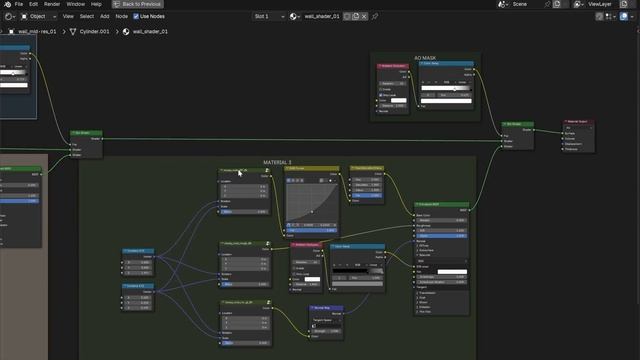Click the pin scene icon in top bar

pyautogui.click(x=547, y=4)
